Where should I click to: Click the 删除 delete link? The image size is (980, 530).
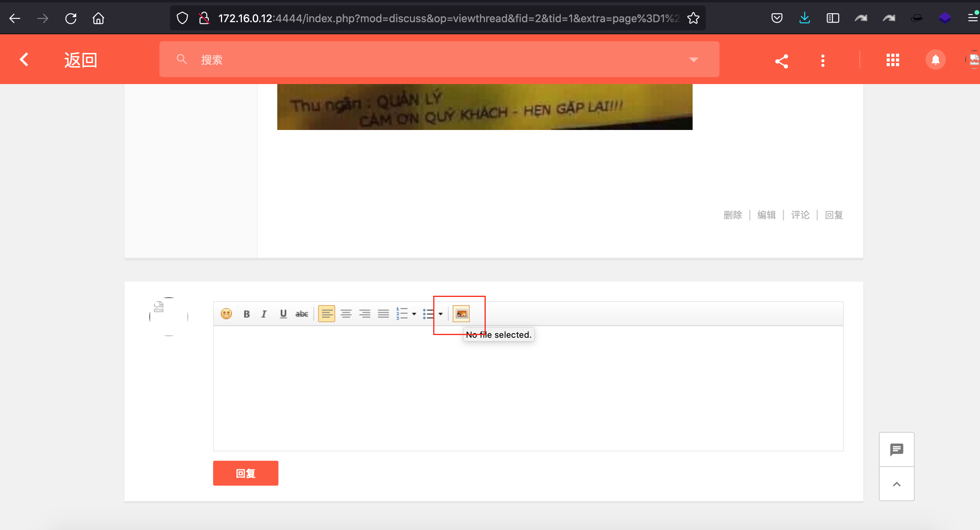[x=733, y=215]
